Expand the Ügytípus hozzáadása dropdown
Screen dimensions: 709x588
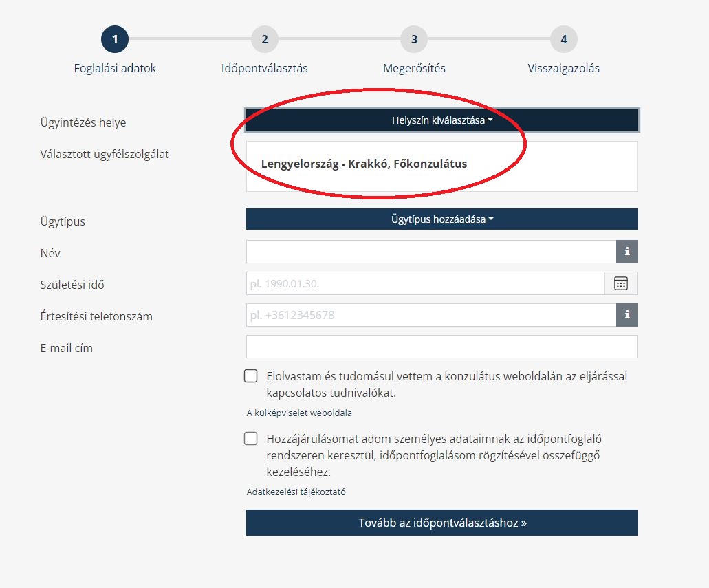point(441,219)
